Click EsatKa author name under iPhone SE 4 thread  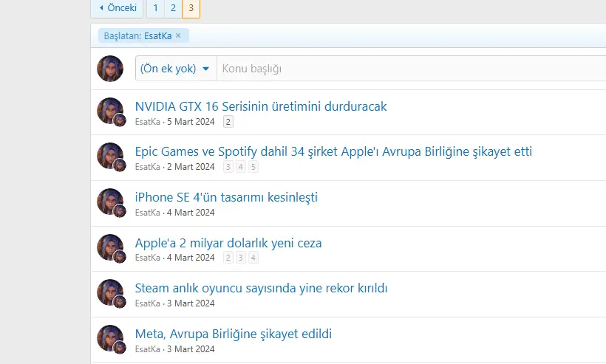point(147,213)
